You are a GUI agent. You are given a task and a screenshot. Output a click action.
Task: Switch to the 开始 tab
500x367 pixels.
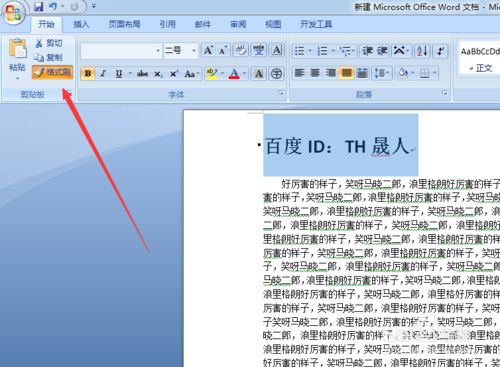click(x=46, y=24)
